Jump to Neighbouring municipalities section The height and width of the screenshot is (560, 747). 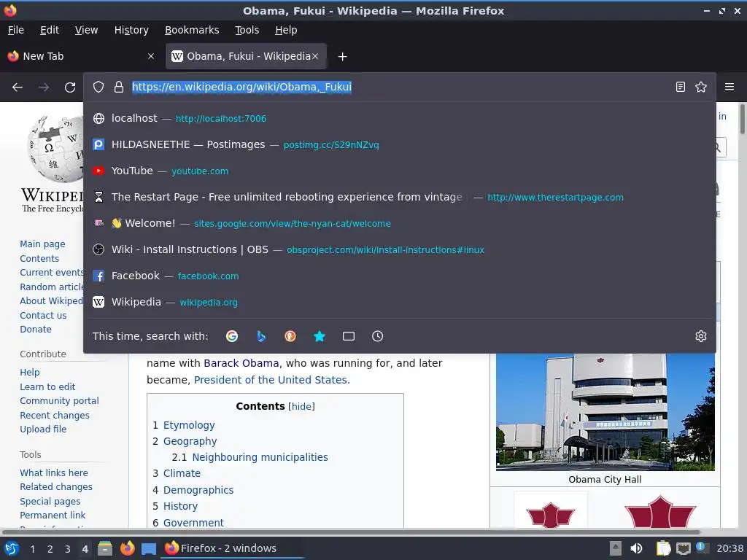(260, 457)
